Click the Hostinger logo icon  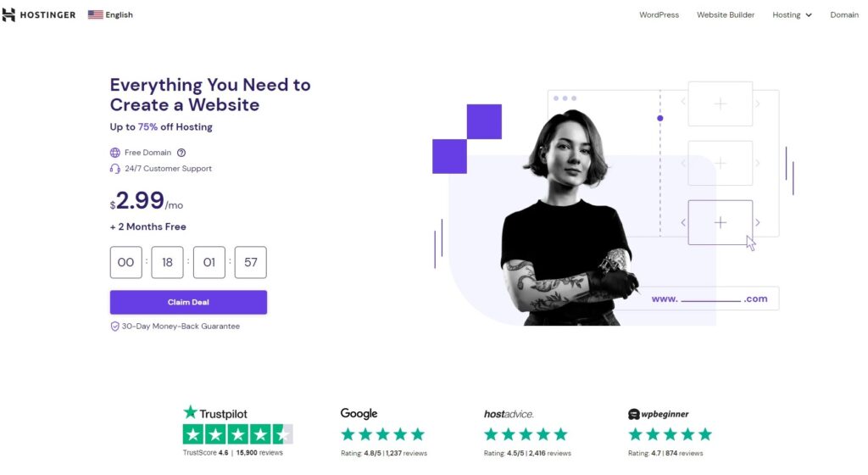(8, 15)
